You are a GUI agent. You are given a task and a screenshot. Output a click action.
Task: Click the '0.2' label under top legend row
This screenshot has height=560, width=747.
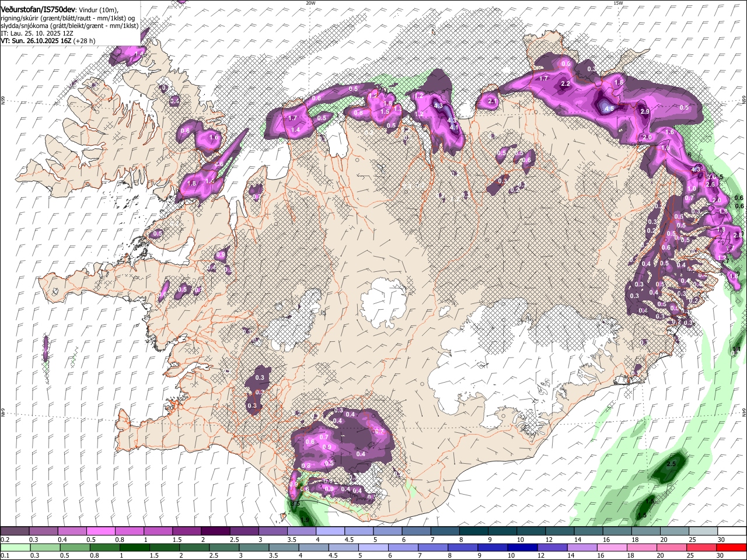[x=5, y=540]
